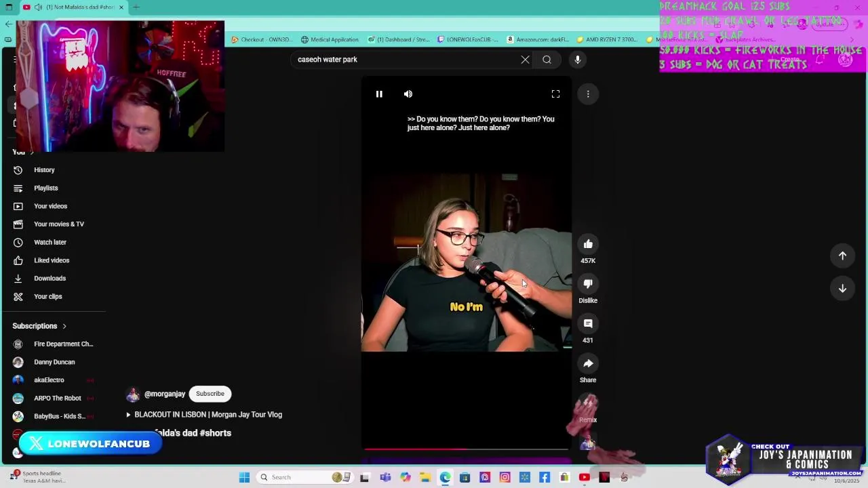868x488 pixels.
Task: Go to the previous short arrow
Action: click(x=842, y=256)
